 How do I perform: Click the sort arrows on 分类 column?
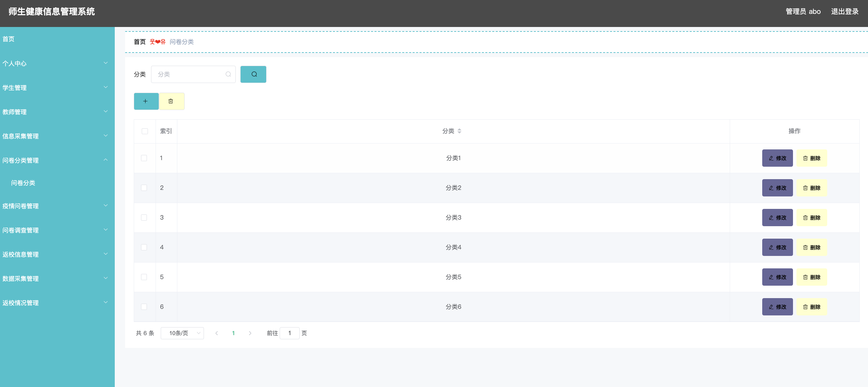click(x=459, y=131)
